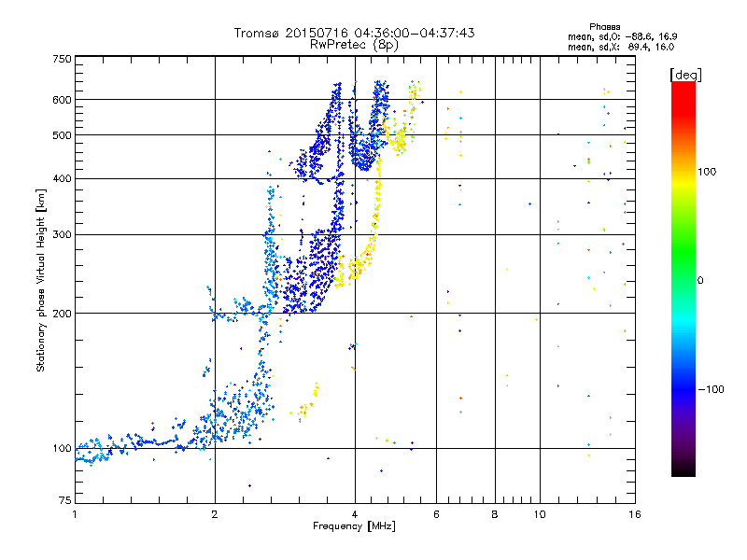Click the x-axis tick label '16'
This screenshot has width=747, height=560.
(x=635, y=514)
